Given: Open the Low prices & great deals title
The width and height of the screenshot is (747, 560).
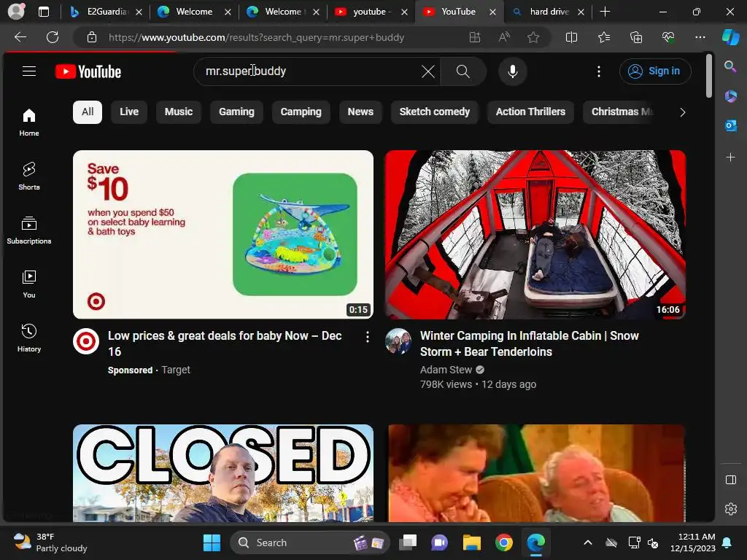Looking at the screenshot, I should (225, 343).
